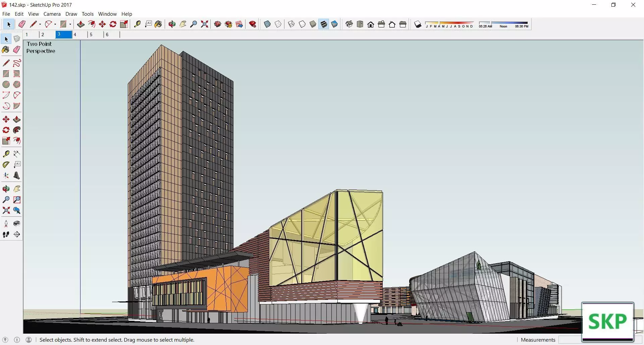Click the credits status bar icon

pos(17,340)
